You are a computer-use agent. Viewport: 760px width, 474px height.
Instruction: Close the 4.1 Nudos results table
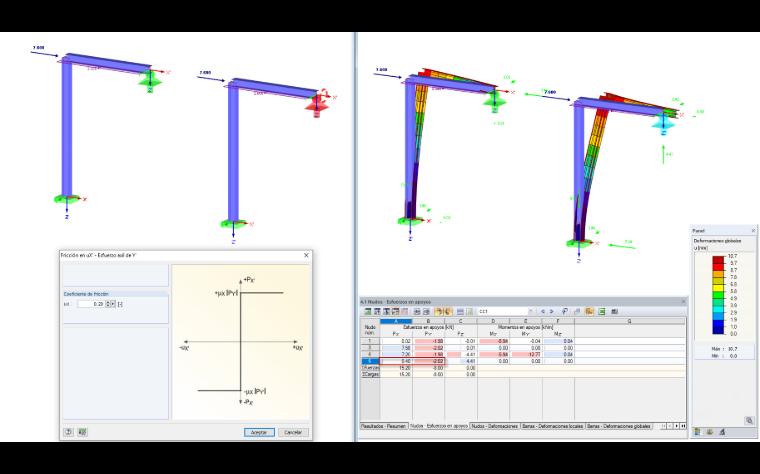(x=683, y=301)
